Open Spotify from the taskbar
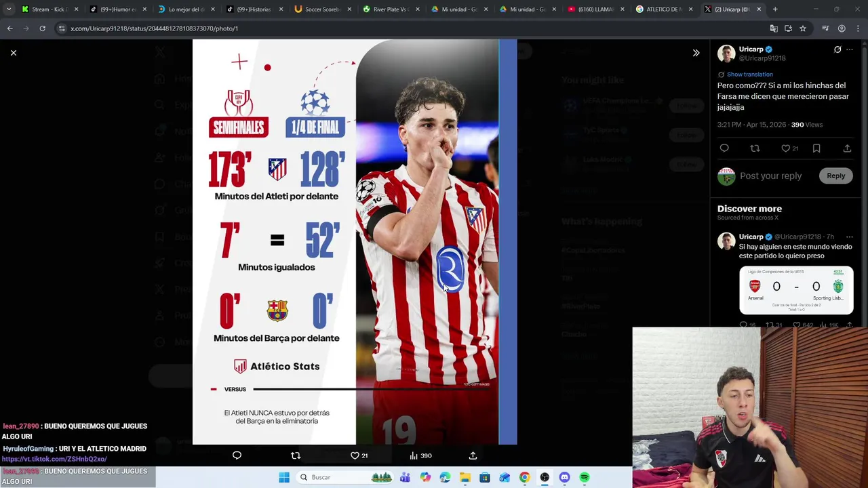868x488 pixels. click(585, 477)
